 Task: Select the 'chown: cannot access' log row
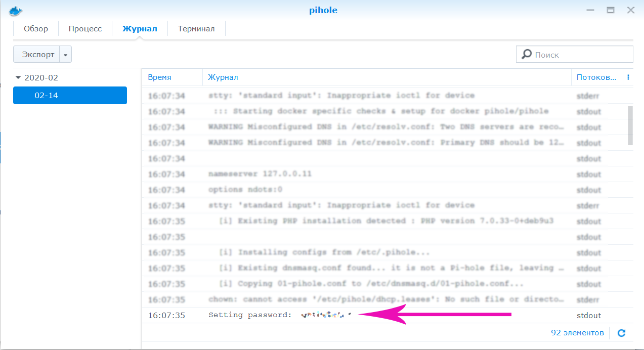[384, 299]
